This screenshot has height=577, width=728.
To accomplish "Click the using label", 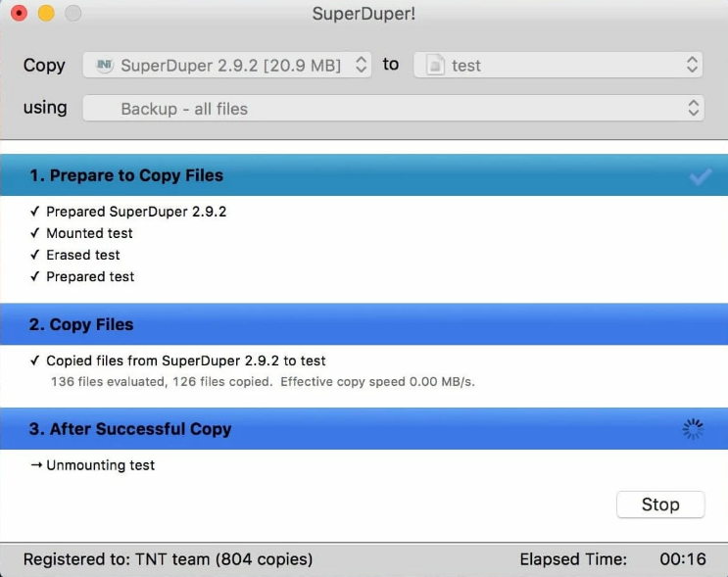I will (45, 108).
